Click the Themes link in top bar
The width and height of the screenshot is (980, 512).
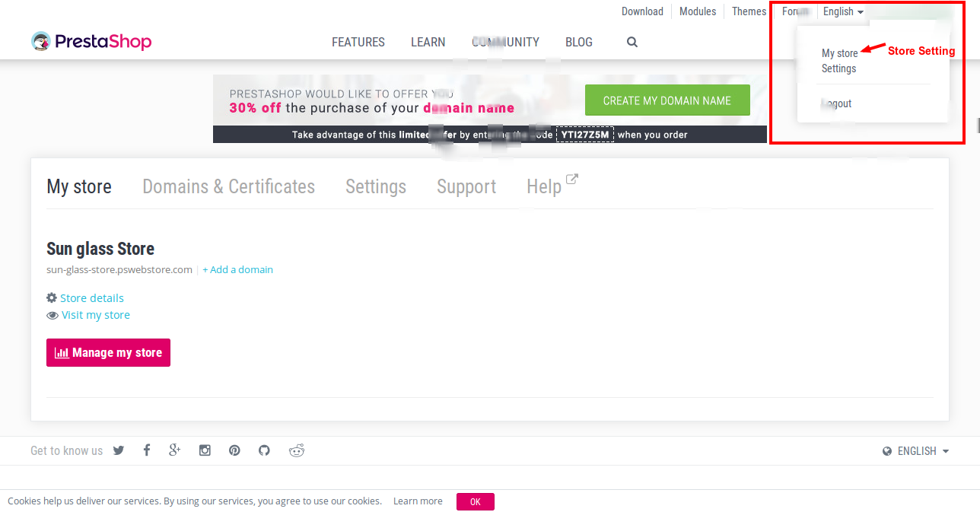pyautogui.click(x=749, y=11)
